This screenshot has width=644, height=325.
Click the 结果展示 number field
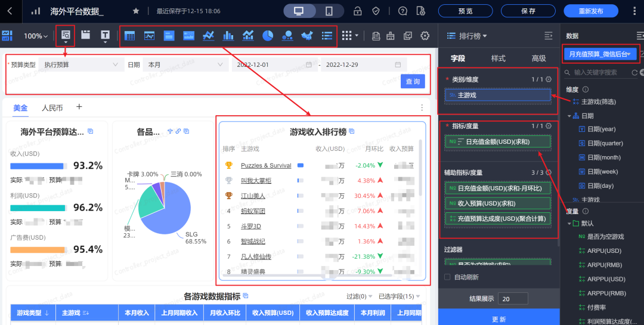(x=513, y=299)
